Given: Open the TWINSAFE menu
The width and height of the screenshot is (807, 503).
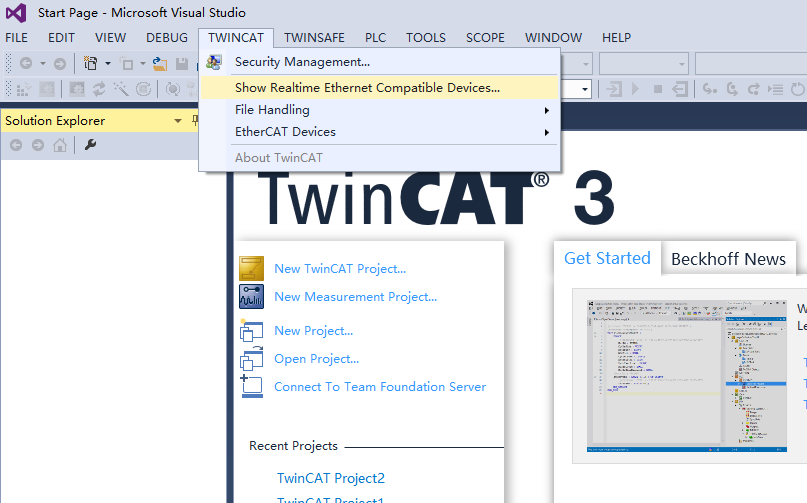Looking at the screenshot, I should point(314,38).
